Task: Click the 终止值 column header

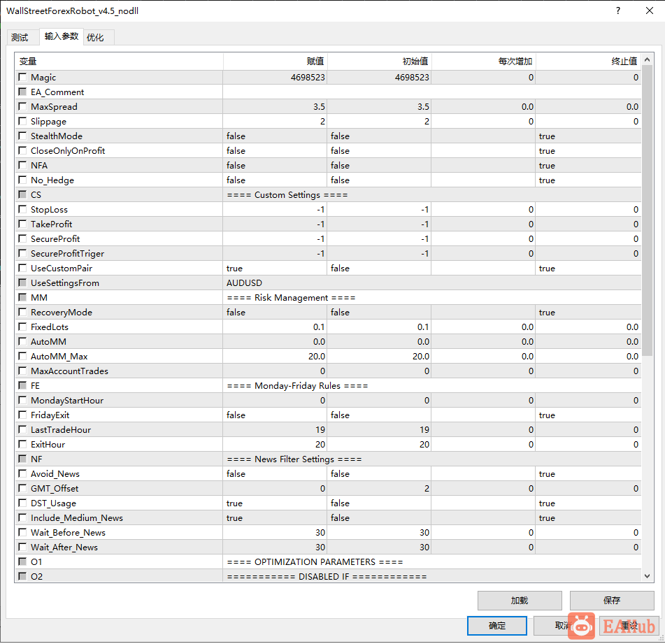Action: click(x=588, y=62)
